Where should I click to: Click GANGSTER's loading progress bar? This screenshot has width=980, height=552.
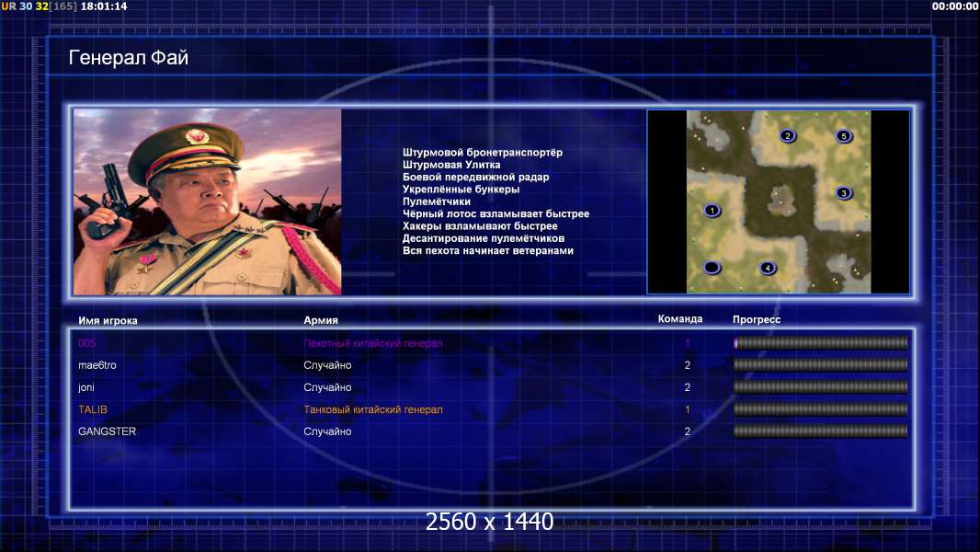point(821,431)
